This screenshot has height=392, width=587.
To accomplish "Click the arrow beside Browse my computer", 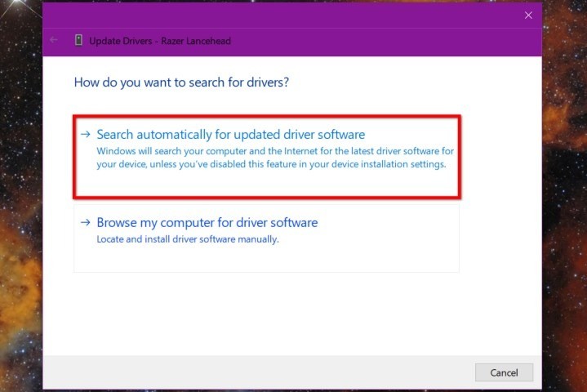I will (86, 222).
